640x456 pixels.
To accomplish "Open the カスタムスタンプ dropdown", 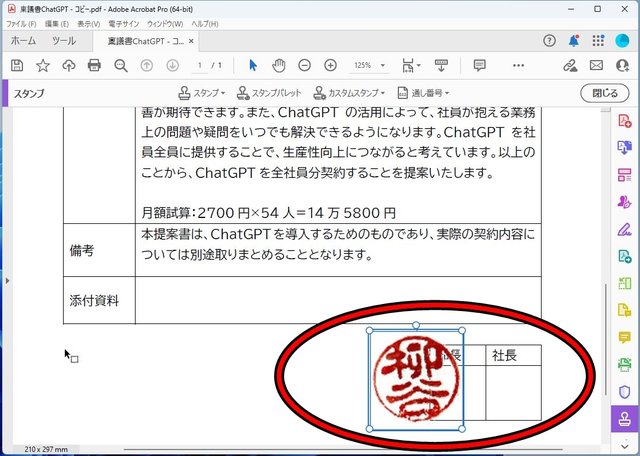I will (349, 93).
